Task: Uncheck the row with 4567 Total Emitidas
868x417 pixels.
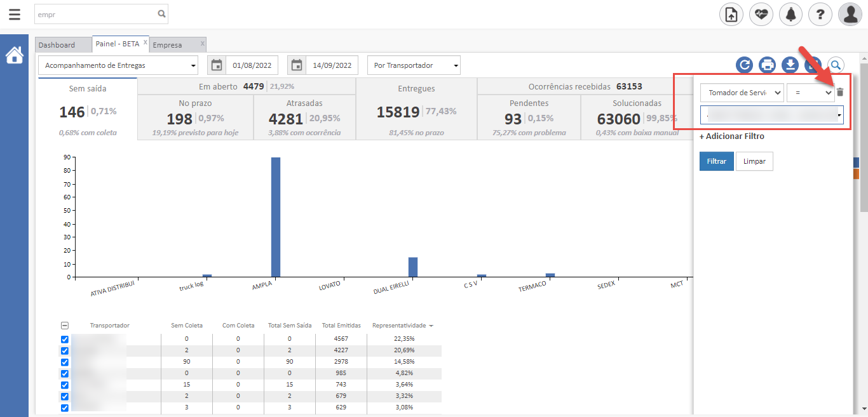Action: 64,339
